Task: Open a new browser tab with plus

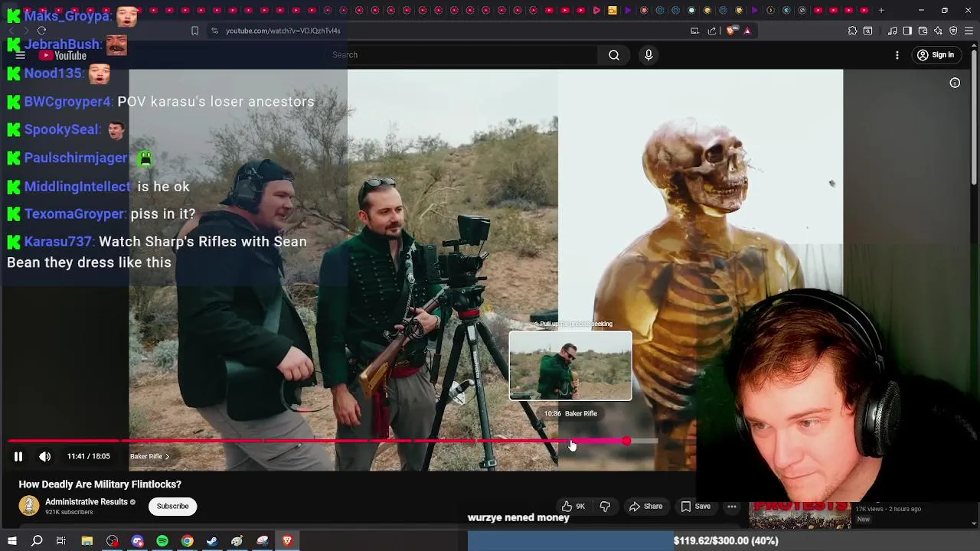Action: coord(881,10)
